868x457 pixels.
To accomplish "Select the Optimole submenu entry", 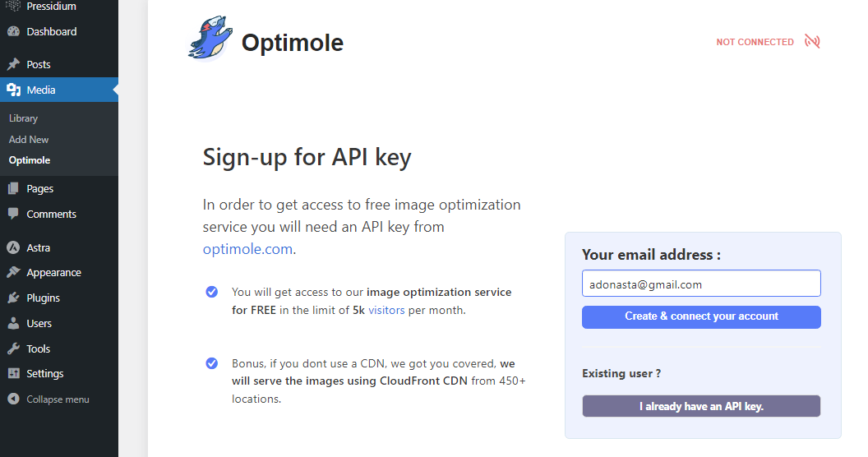I will [30, 160].
